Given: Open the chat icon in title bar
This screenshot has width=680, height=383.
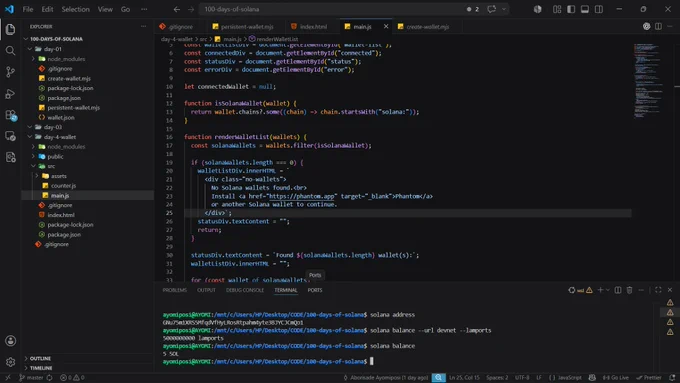Looking at the screenshot, I should [x=491, y=9].
